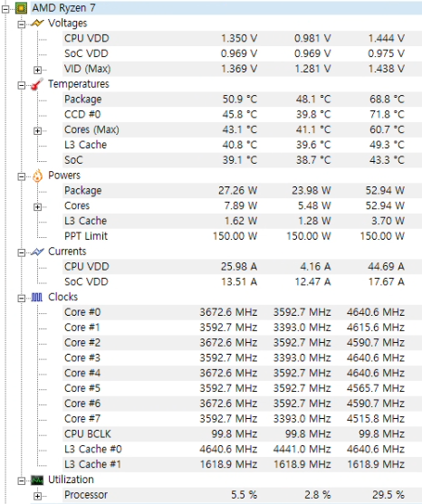Select the PPT Limit row

242,236
